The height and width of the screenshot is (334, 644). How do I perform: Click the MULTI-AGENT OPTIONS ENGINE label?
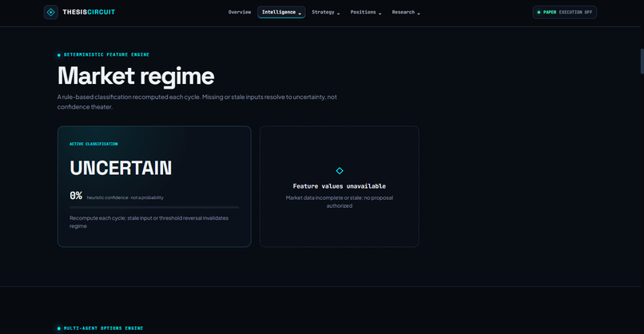[x=104, y=328]
